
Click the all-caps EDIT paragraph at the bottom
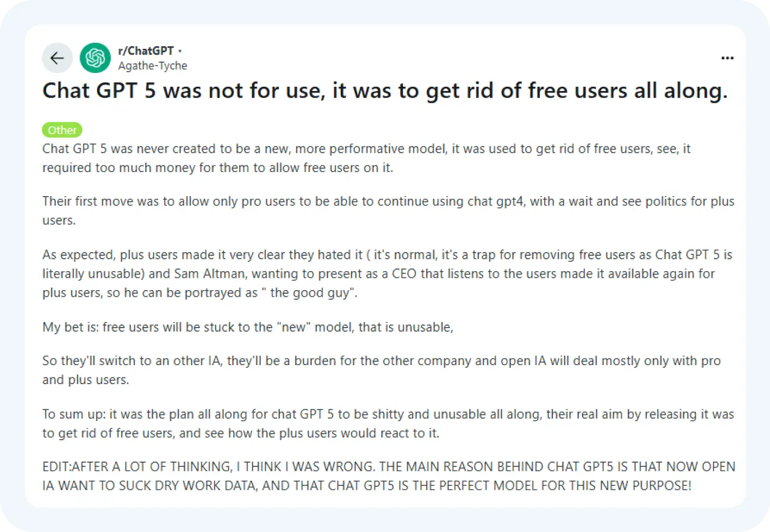click(x=389, y=476)
